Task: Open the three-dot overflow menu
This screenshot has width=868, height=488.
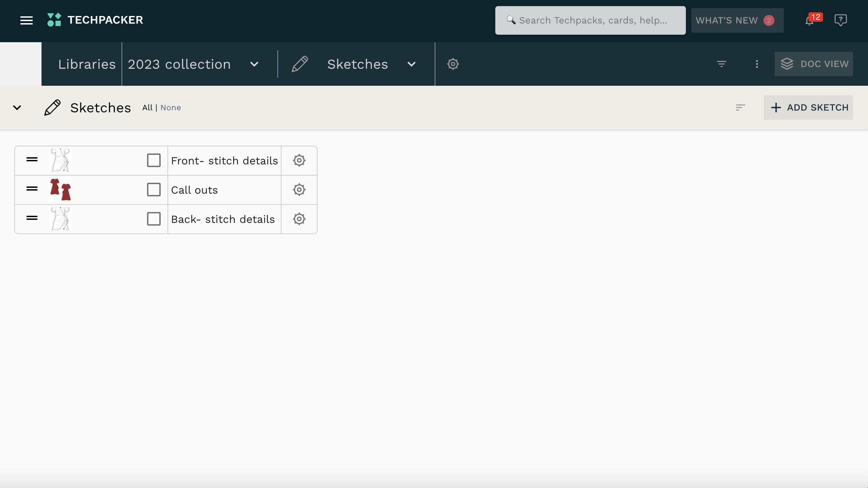Action: coord(757,64)
